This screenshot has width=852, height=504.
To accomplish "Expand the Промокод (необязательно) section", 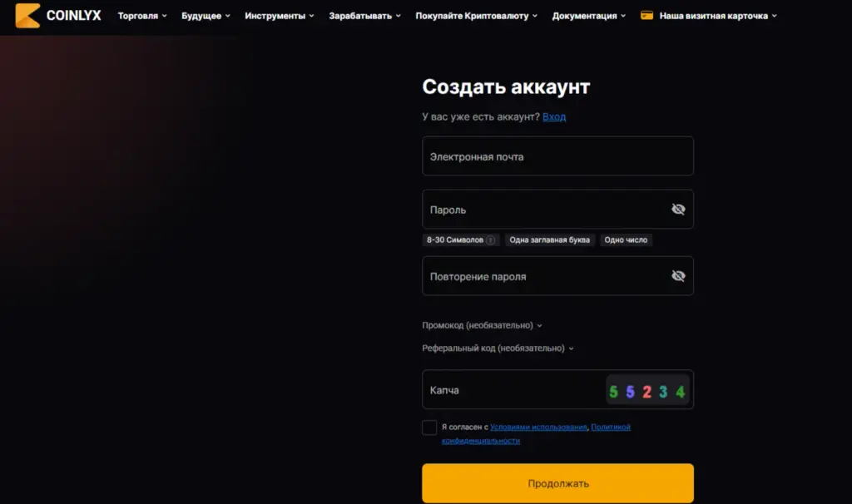I will pyautogui.click(x=482, y=325).
